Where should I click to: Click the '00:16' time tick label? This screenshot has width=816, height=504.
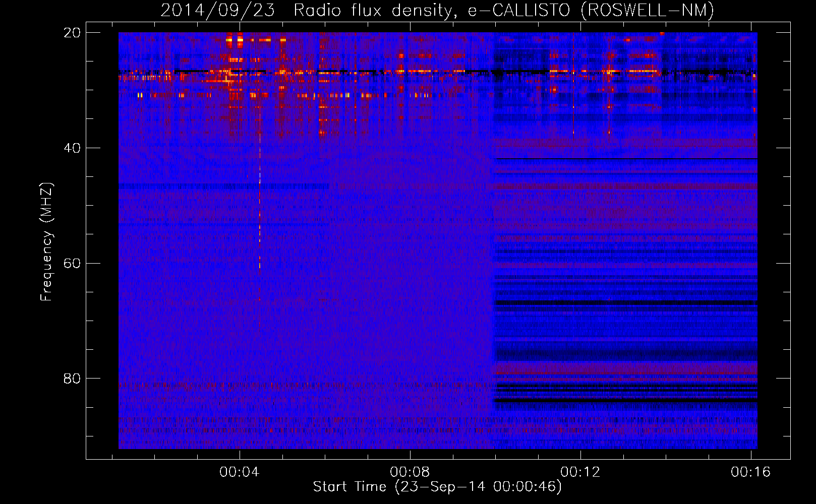tap(751, 472)
